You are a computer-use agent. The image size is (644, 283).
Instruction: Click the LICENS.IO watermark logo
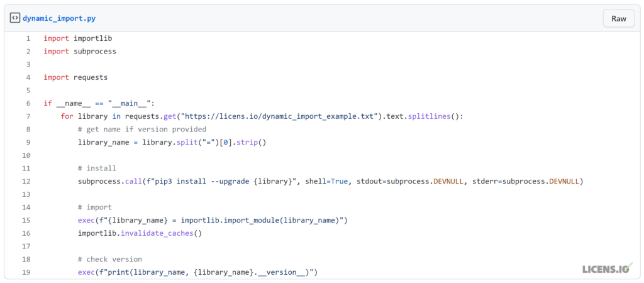coord(608,268)
